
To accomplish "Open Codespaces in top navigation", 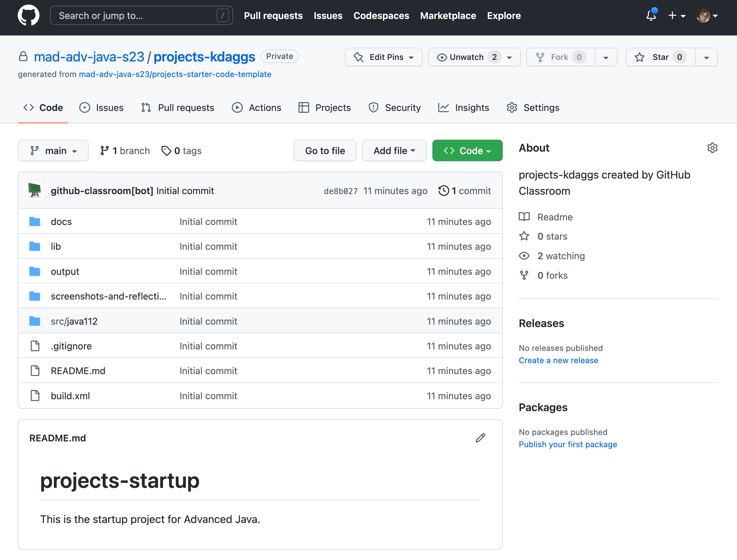I will (381, 16).
